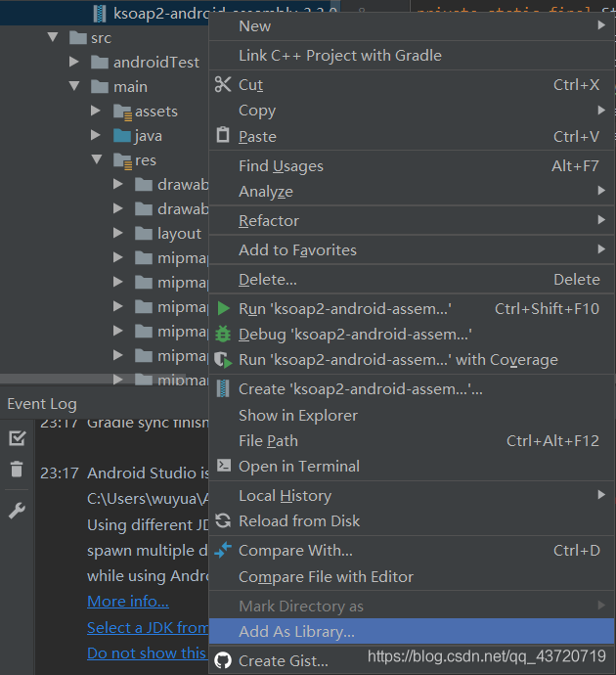Select Copy menu entry
Viewport: 616px width, 675px height.
tap(412, 111)
